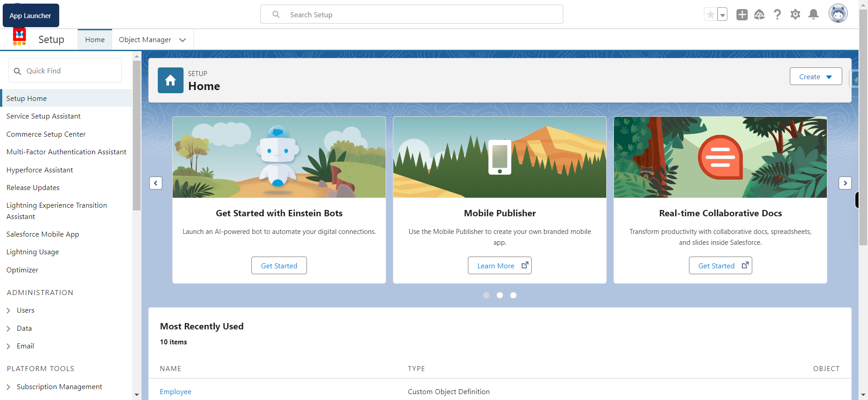The width and height of the screenshot is (868, 400).
Task: Click Get Started for Einstein Bots
Action: pyautogui.click(x=279, y=266)
